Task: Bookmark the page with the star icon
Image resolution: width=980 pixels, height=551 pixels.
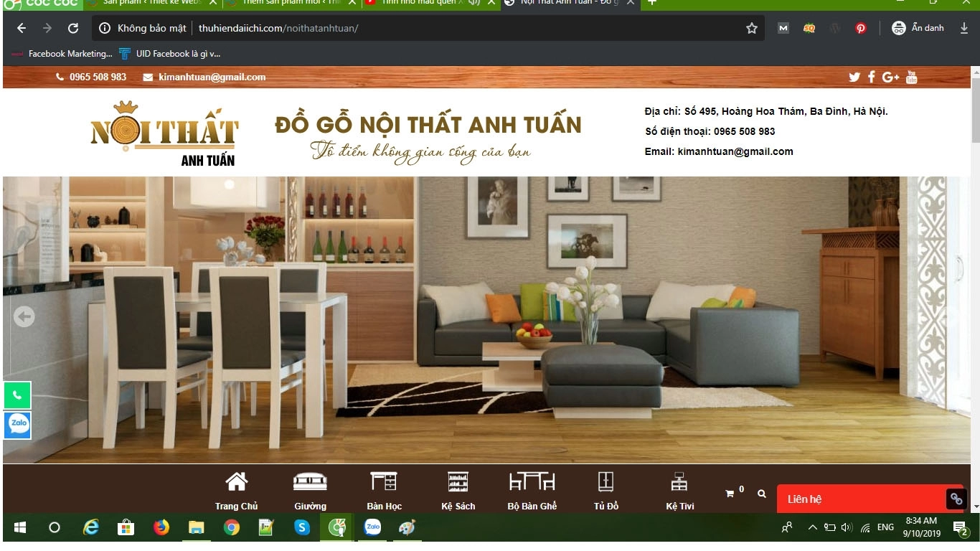Action: [x=751, y=28]
